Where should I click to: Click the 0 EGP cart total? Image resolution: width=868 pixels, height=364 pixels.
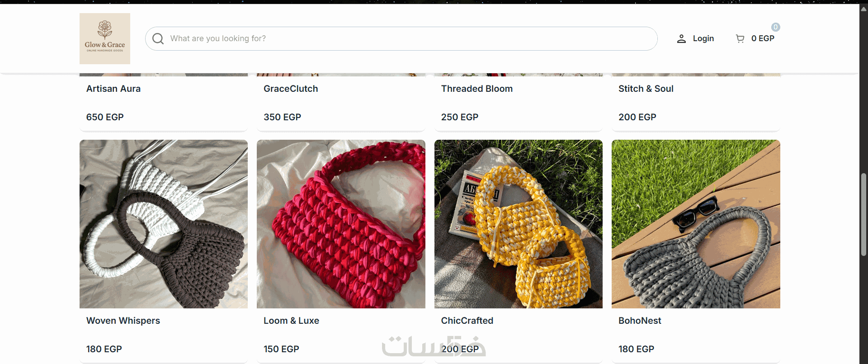tap(763, 38)
